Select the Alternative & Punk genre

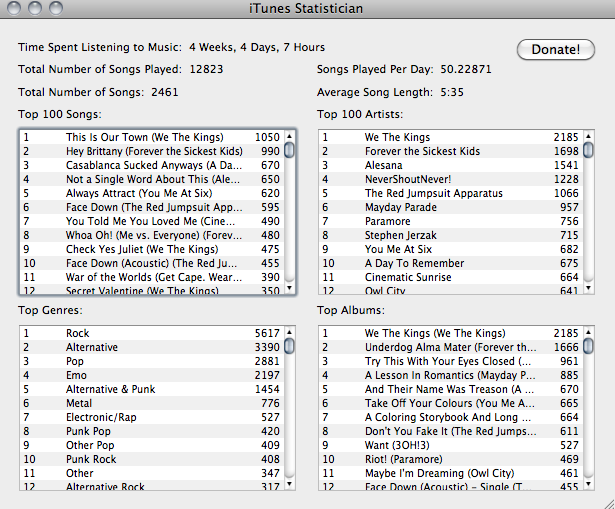(152, 389)
